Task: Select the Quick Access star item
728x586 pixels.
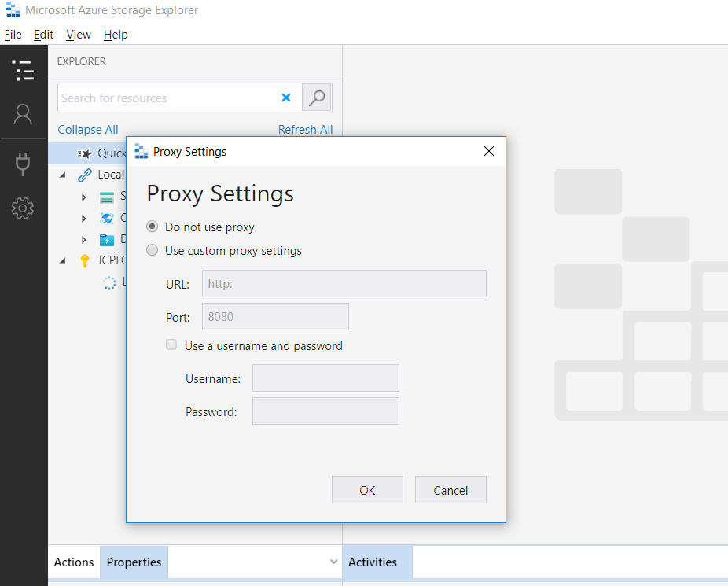Action: 86,153
